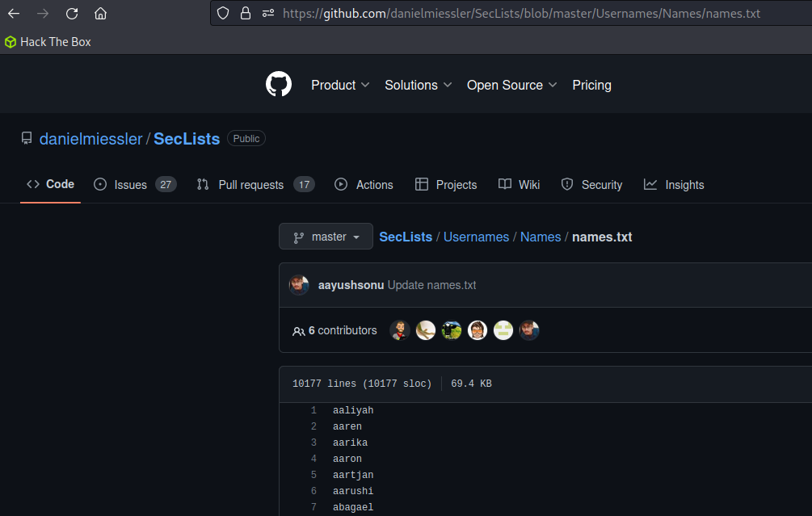Click the name aaron in the file
Image resolution: width=812 pixels, height=516 pixels.
[347, 459]
